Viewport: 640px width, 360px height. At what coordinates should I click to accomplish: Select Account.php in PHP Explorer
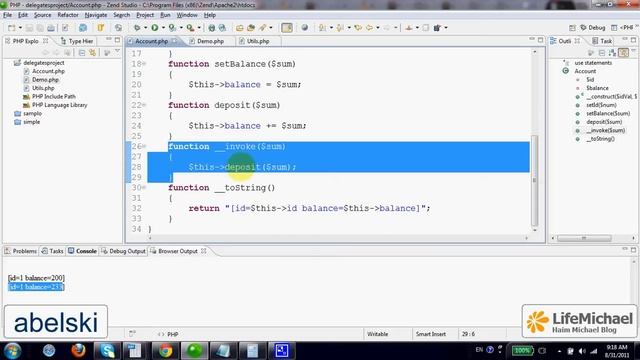click(44, 71)
